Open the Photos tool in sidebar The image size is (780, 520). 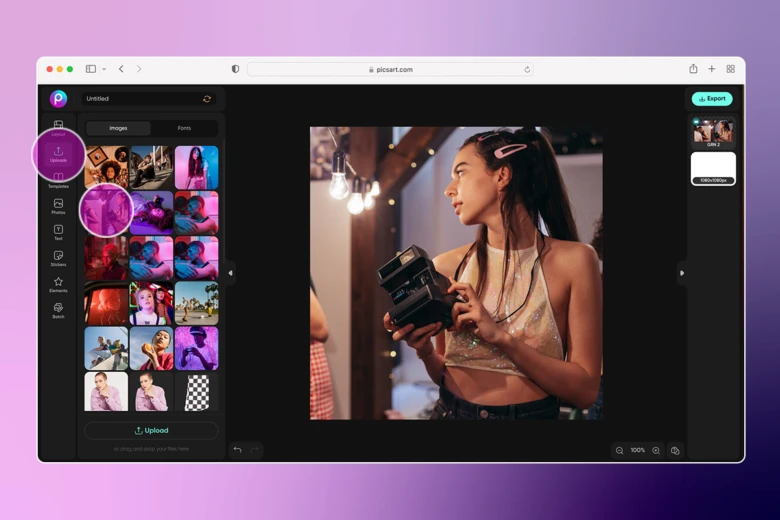tap(58, 205)
